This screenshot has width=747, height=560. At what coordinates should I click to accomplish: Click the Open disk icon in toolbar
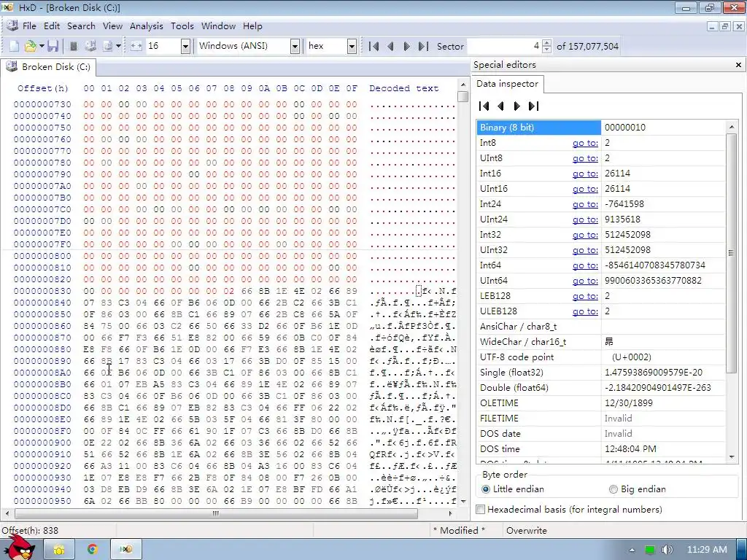[90, 46]
